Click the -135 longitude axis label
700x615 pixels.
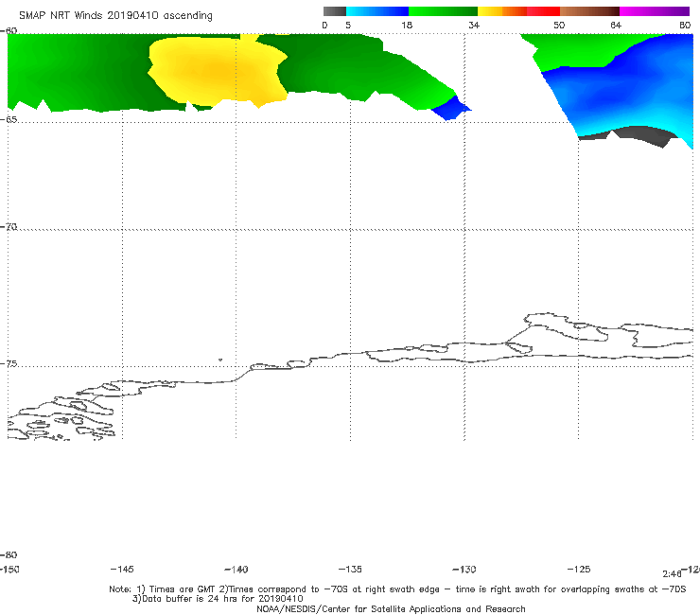350,570
